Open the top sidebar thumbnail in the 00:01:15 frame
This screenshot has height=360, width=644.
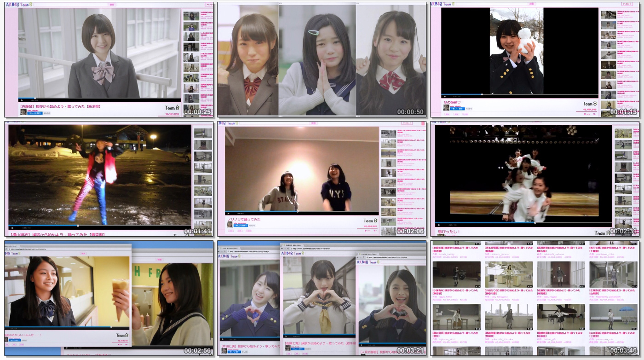coord(608,15)
